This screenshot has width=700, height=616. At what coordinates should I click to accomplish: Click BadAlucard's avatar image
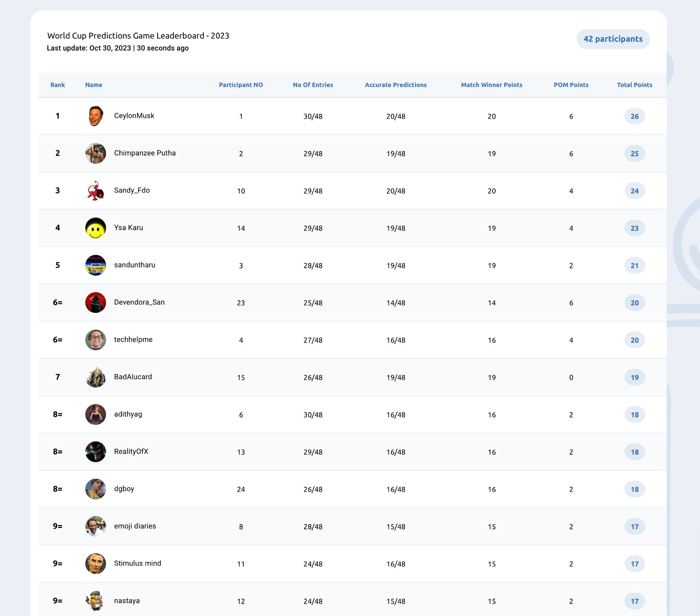click(x=96, y=377)
